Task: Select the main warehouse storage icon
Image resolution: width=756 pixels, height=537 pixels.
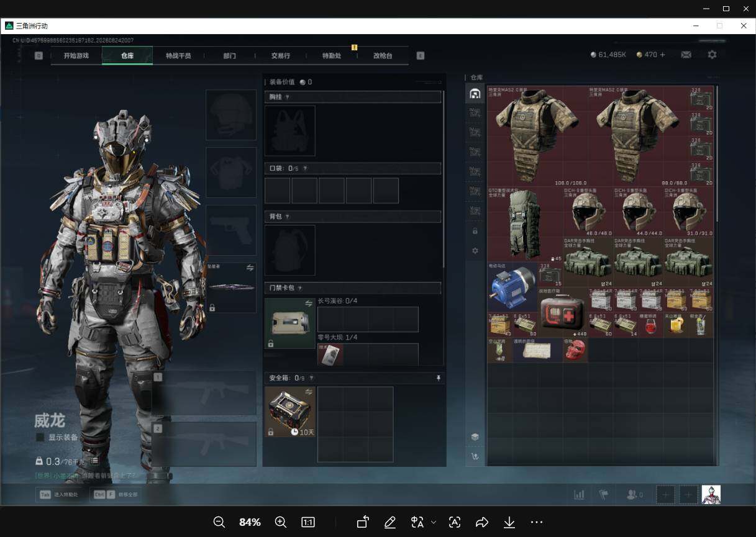Action: pyautogui.click(x=475, y=94)
